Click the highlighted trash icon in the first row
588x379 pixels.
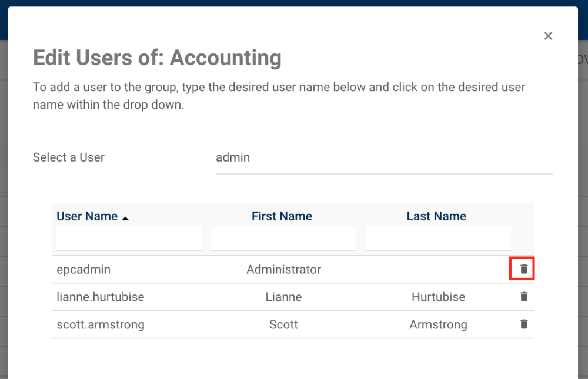click(523, 269)
